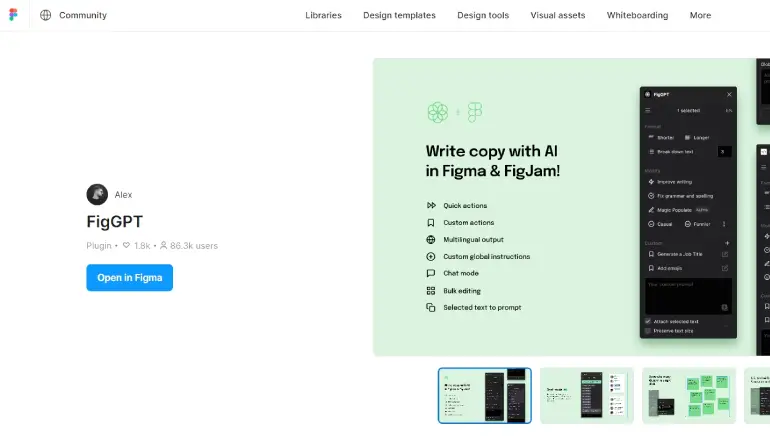770x440 pixels.
Task: Open the More menu
Action: pyautogui.click(x=700, y=15)
